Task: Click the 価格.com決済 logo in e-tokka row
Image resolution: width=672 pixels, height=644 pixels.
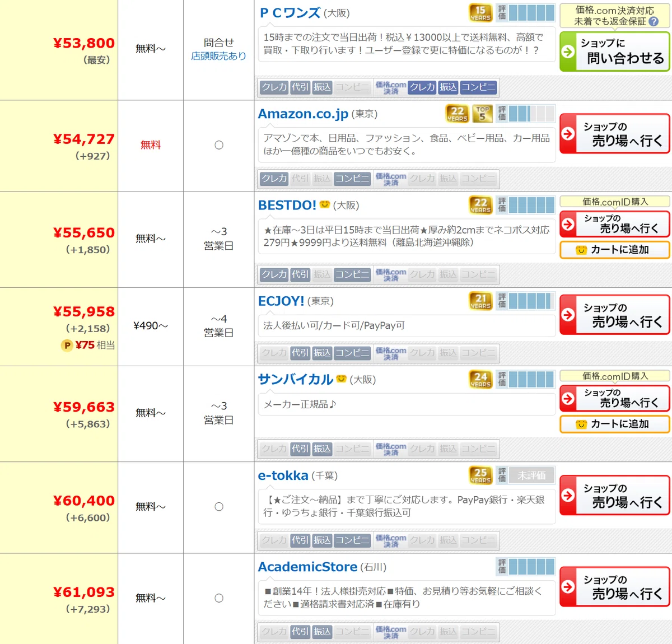Action: (391, 540)
